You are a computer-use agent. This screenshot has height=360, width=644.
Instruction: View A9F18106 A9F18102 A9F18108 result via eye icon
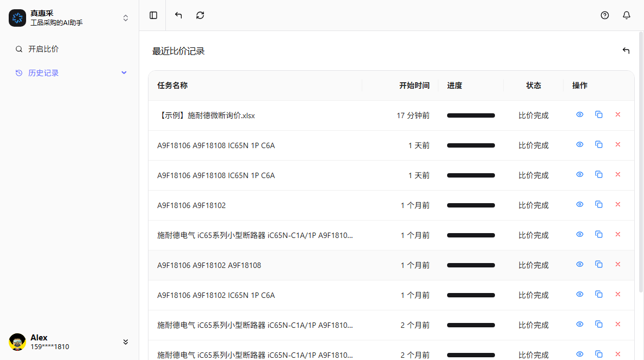580,264
